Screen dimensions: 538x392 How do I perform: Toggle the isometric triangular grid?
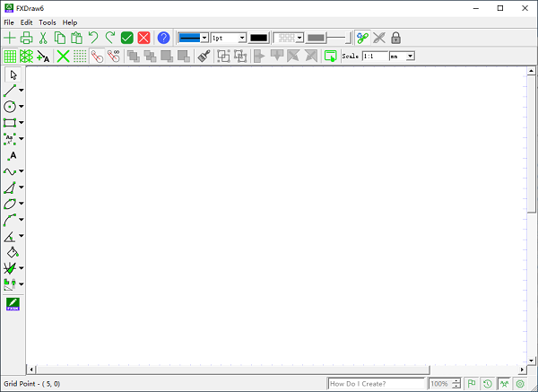click(x=26, y=56)
